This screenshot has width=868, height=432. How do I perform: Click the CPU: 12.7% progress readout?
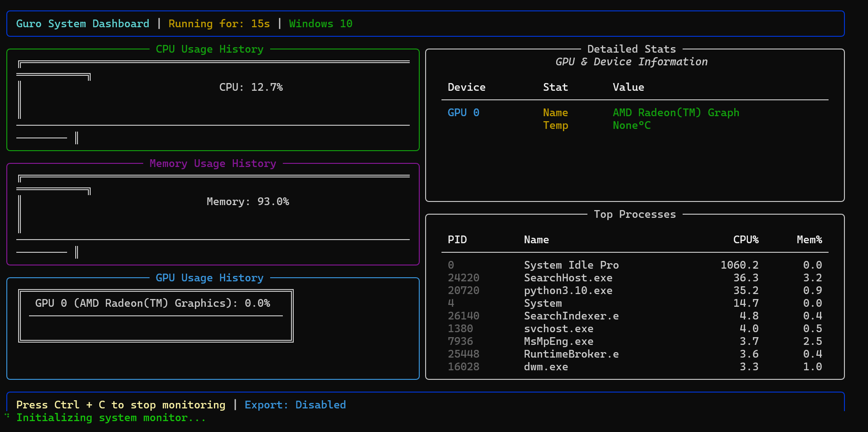click(x=252, y=87)
